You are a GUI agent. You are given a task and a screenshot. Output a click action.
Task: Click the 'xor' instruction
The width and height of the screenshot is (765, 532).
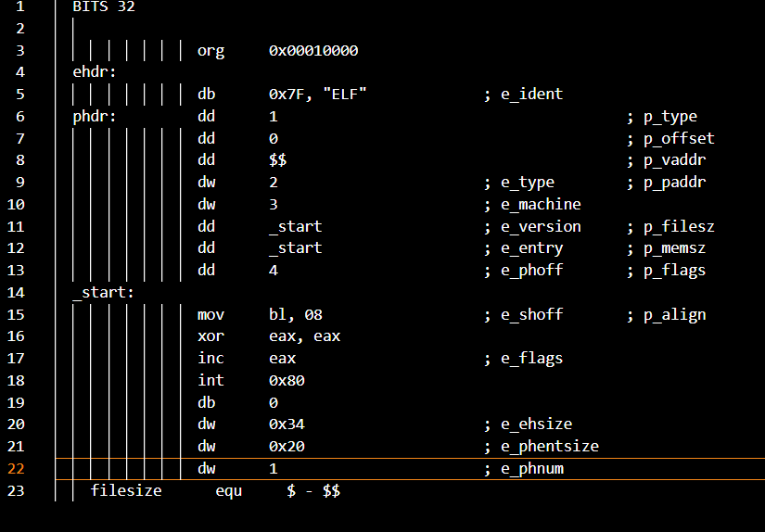pyautogui.click(x=210, y=336)
